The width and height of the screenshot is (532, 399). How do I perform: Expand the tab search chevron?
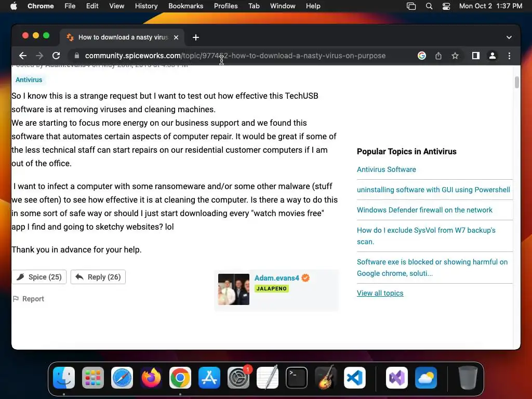[509, 37]
